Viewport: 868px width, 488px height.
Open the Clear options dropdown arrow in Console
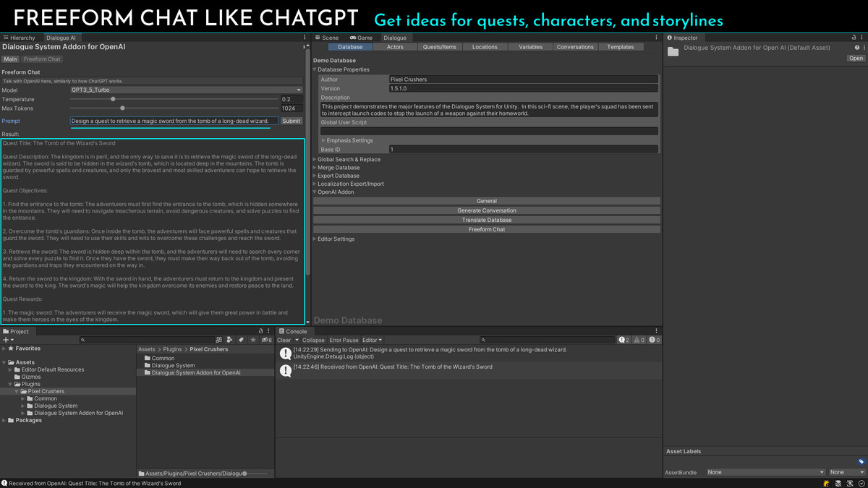(x=297, y=340)
